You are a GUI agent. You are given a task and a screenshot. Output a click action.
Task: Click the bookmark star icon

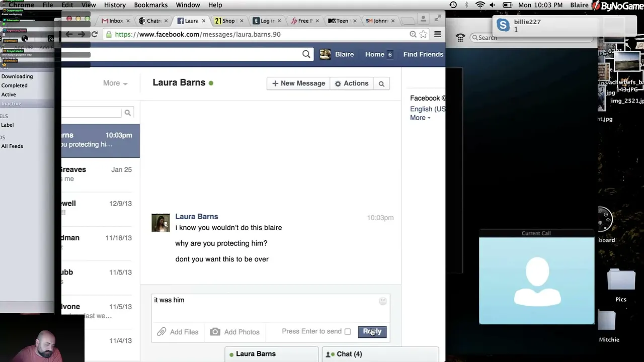coord(423,34)
